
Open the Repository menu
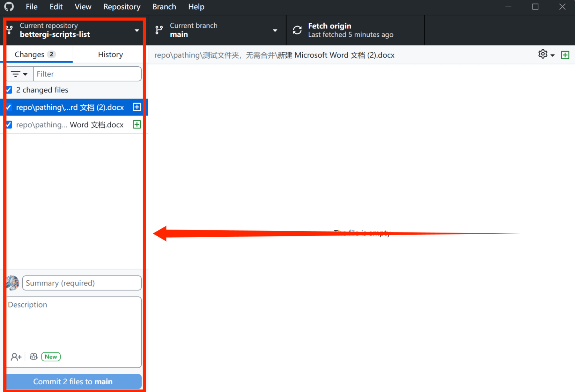tap(122, 7)
